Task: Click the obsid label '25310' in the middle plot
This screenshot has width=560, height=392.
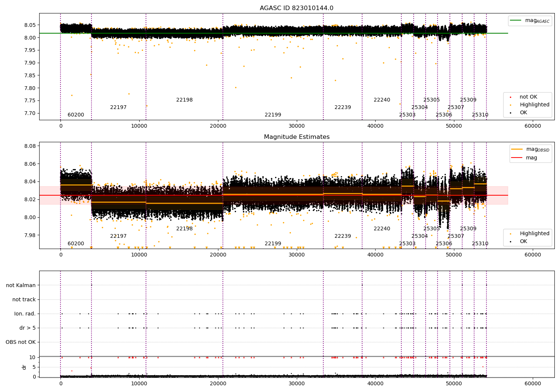Action: [x=480, y=244]
